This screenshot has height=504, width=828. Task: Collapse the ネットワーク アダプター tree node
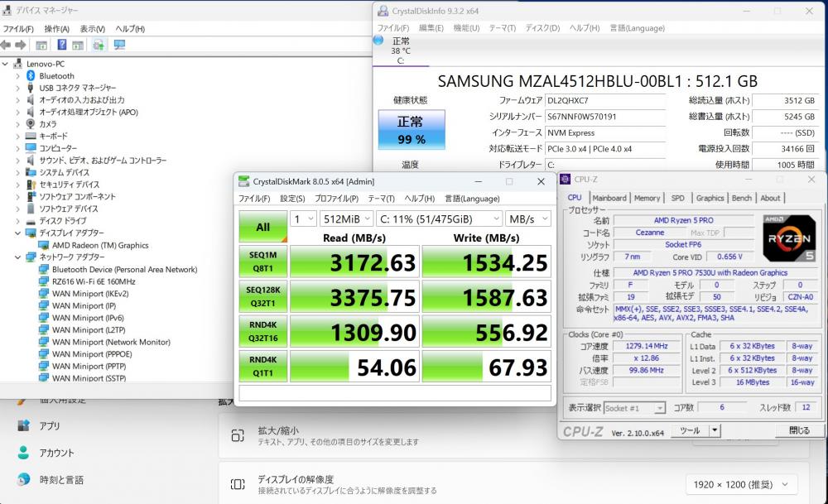pyautogui.click(x=17, y=257)
